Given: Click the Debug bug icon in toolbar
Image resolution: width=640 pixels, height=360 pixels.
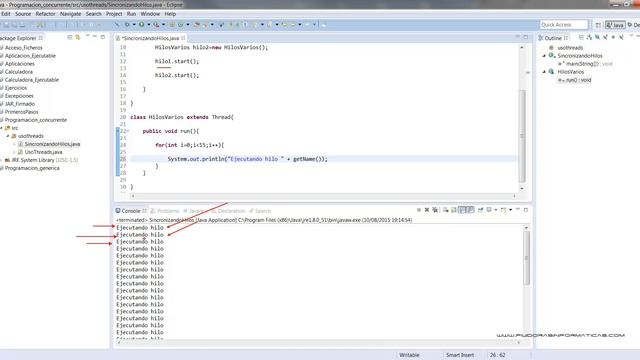Looking at the screenshot, I should (x=127, y=24).
